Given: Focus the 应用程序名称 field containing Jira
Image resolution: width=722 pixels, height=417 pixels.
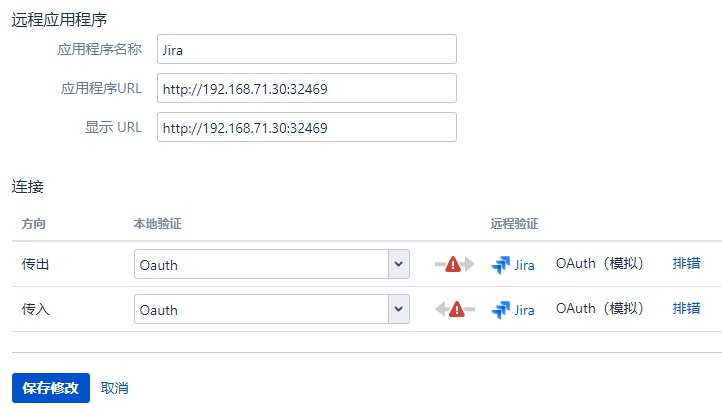Looking at the screenshot, I should [x=306, y=49].
